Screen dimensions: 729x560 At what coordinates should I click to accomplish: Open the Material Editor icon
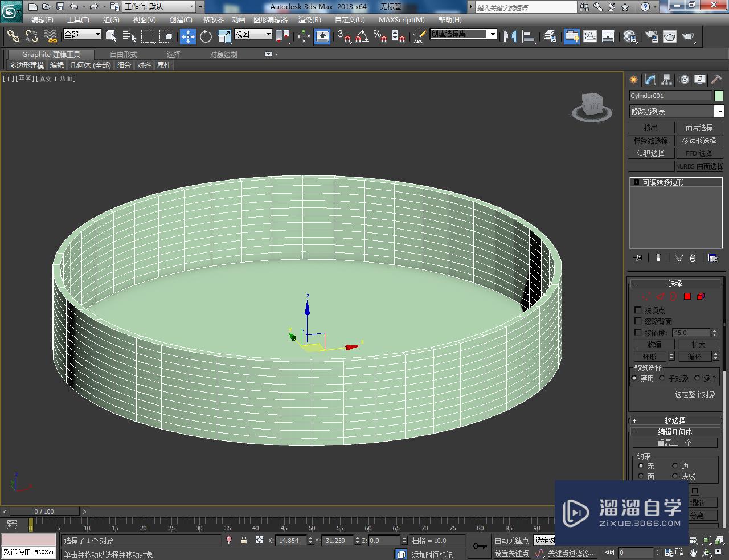tap(630, 36)
